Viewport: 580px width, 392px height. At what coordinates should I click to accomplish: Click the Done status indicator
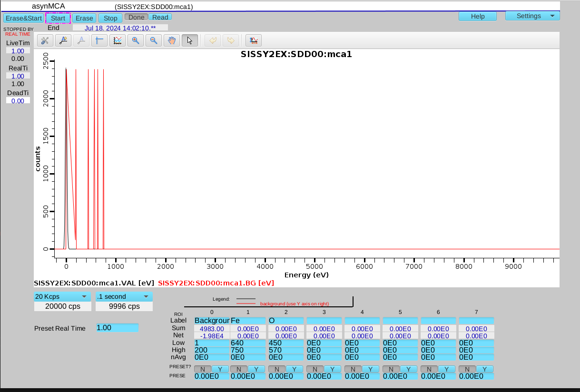coord(137,17)
